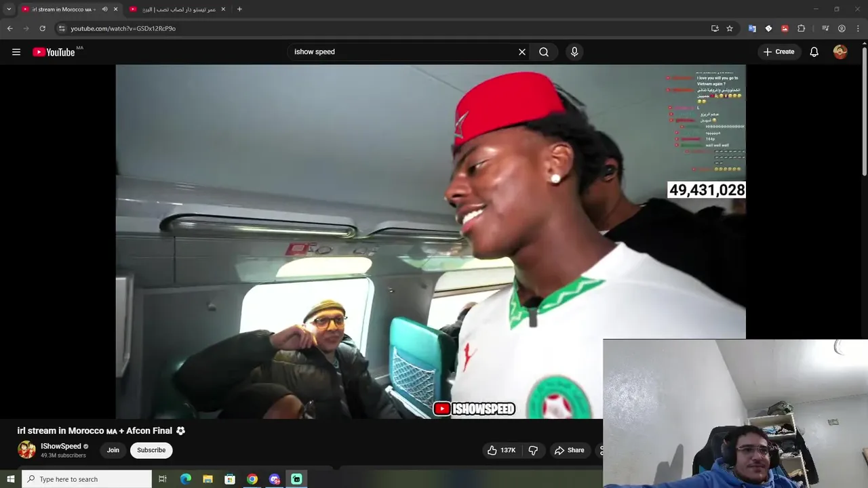Open Microsoft Store from the taskbar
The image size is (868, 488).
(230, 479)
